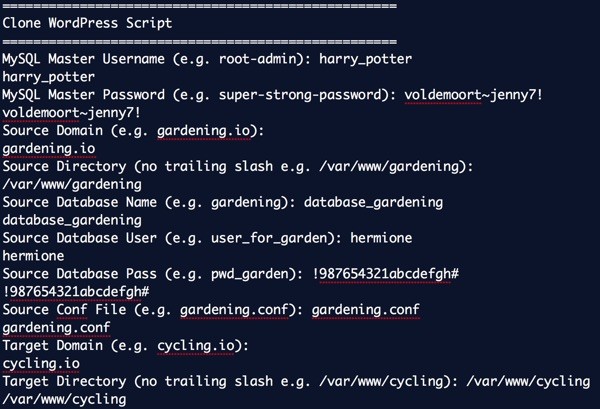Click the echoed gardening.conf output line

point(56,328)
